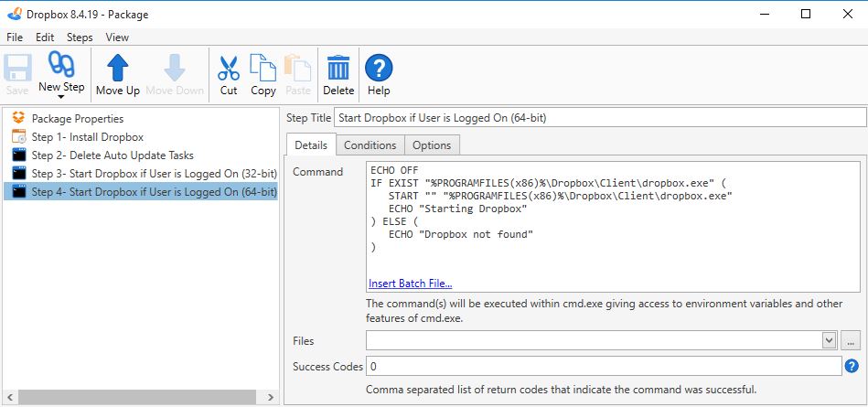Click the Step 1 installer icon
Screen dimensions: 868x407
[19, 137]
